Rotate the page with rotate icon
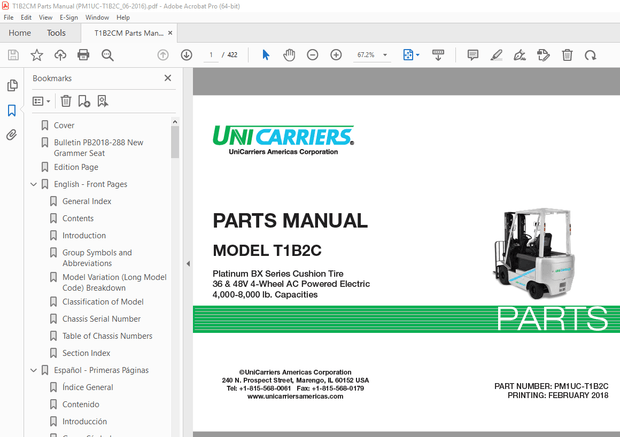 (590, 55)
